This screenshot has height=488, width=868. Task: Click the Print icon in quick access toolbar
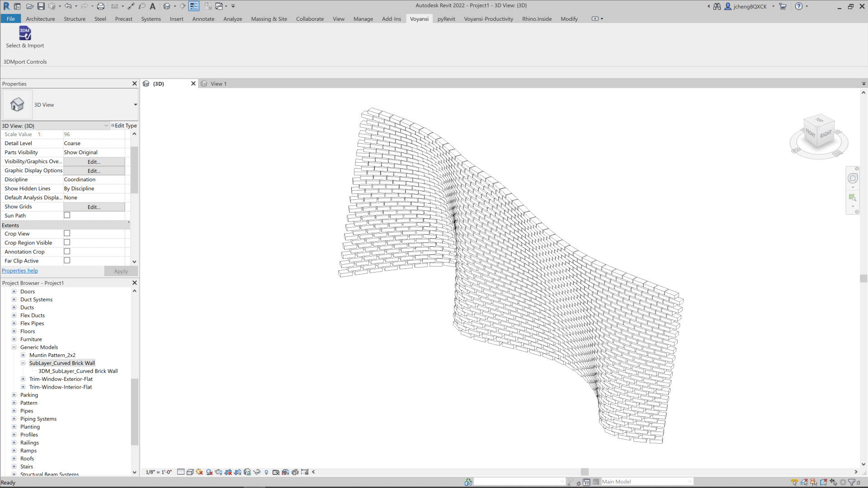click(100, 6)
